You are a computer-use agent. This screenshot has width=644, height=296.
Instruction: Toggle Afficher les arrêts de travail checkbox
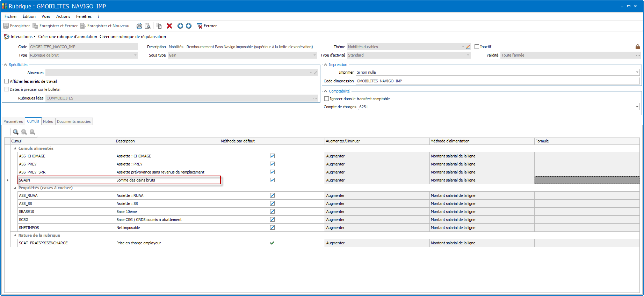[6, 81]
